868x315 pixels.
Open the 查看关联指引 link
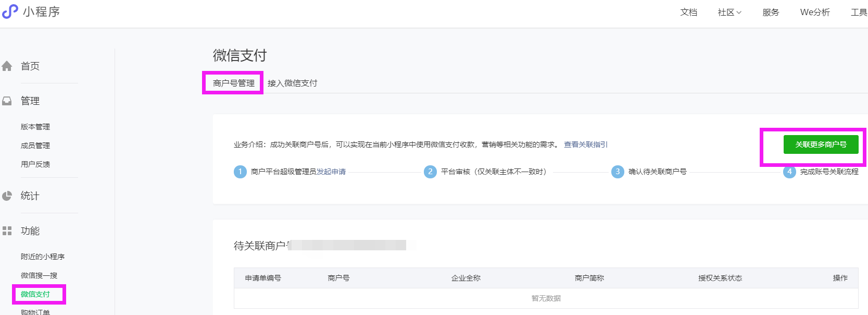click(585, 144)
